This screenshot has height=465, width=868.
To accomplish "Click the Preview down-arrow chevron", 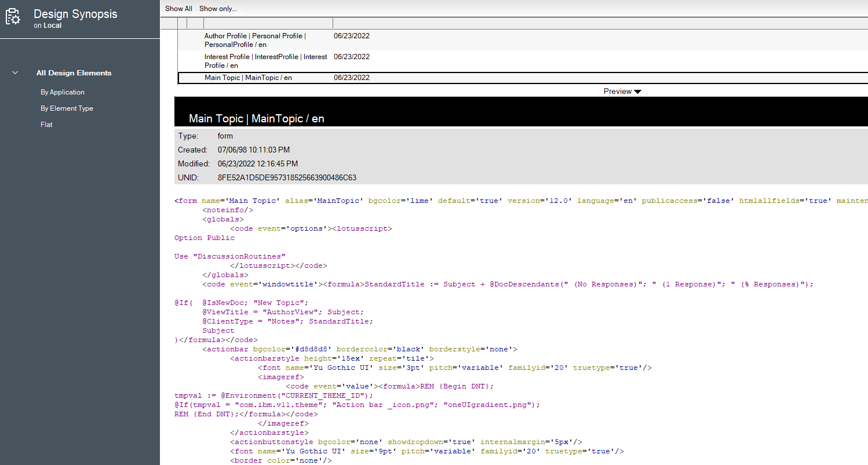I will point(637,92).
